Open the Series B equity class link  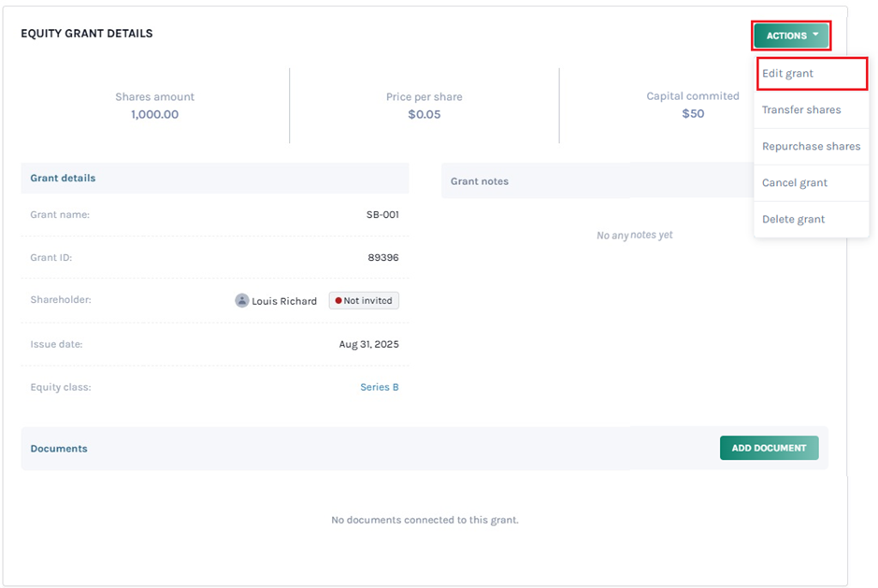pos(380,387)
